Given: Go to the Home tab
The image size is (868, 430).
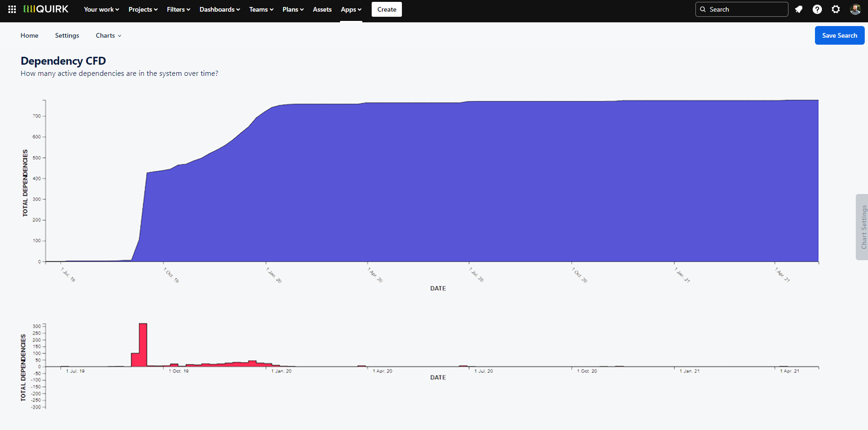Looking at the screenshot, I should (x=29, y=35).
